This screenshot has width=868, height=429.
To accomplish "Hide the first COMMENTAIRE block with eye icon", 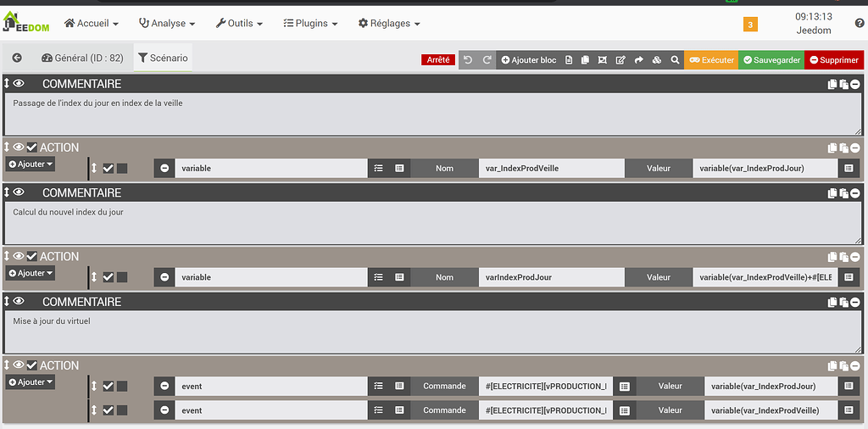I will [19, 84].
